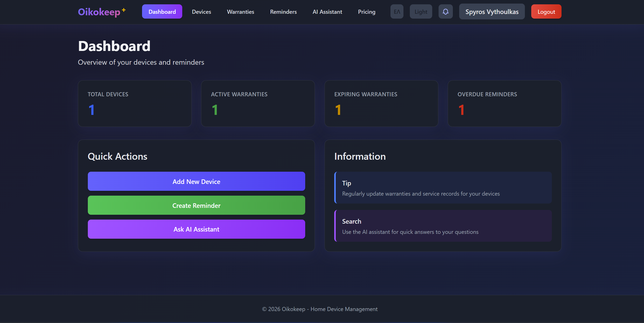Click Add New Device

[196, 181]
